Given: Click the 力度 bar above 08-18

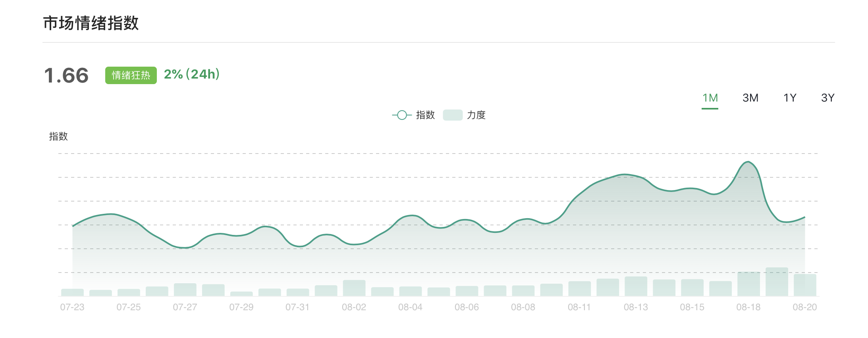Looking at the screenshot, I should point(748,284).
